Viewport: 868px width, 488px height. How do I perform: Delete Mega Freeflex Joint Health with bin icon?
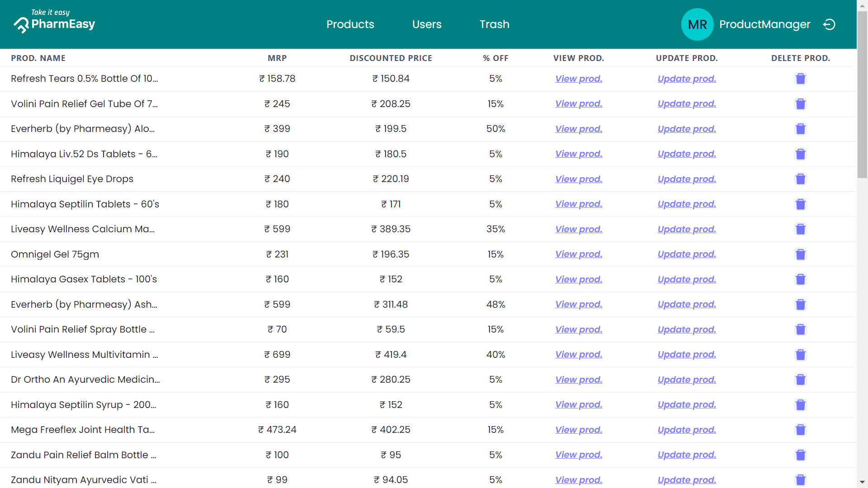point(800,430)
